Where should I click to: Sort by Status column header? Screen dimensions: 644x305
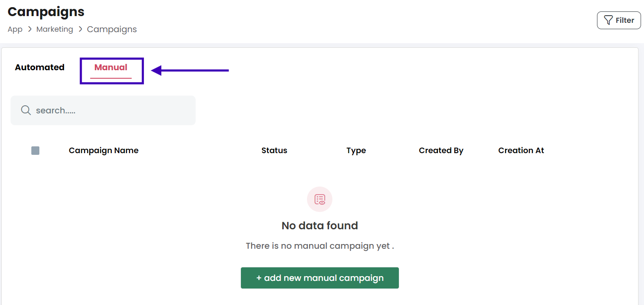274,151
